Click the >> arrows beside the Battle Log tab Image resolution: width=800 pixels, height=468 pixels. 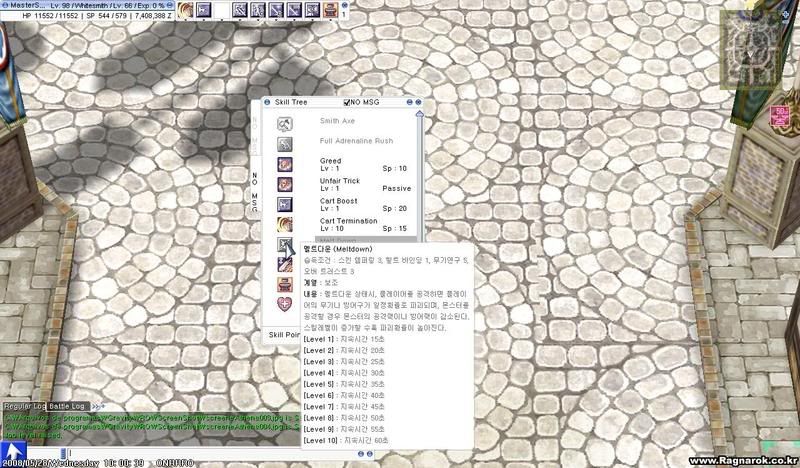(97, 406)
